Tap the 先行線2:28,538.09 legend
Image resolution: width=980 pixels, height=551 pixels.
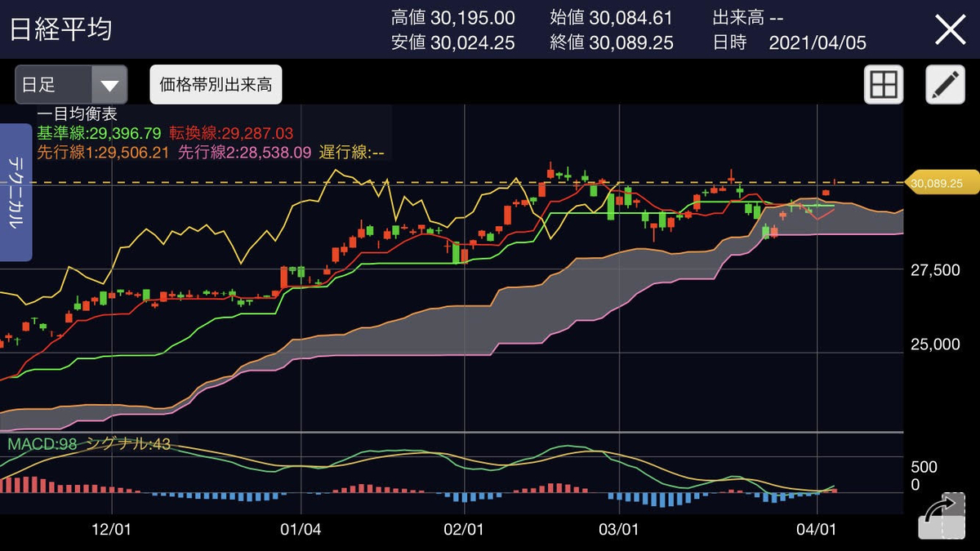pyautogui.click(x=245, y=152)
